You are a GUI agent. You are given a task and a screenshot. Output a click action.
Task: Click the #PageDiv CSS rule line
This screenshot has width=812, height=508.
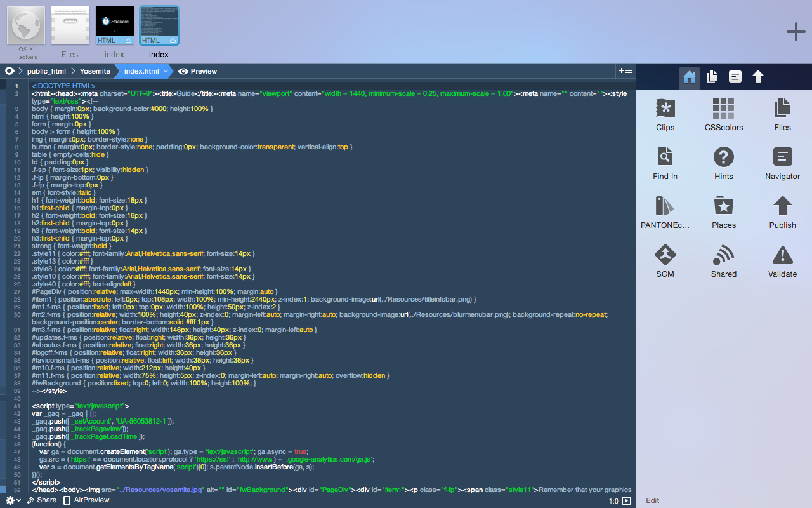click(x=155, y=291)
